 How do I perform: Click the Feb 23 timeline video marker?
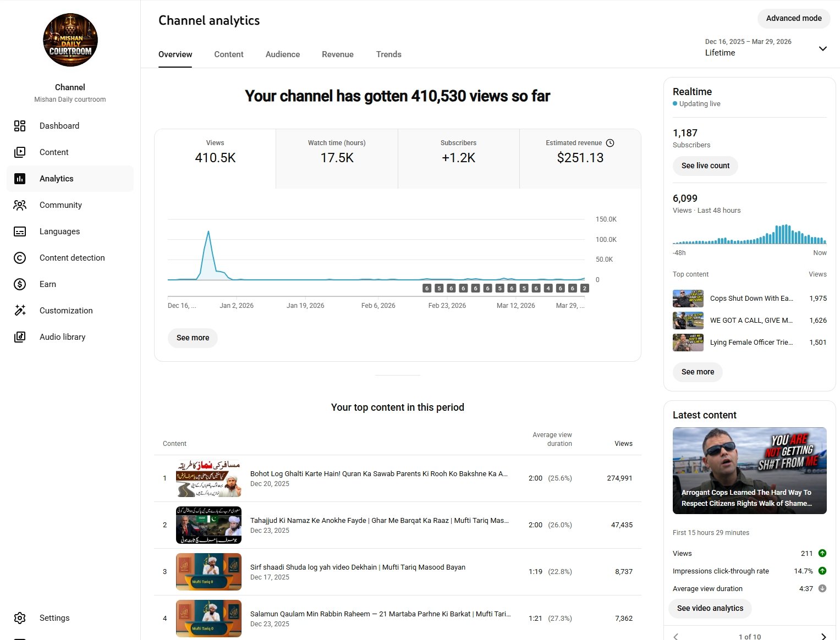451,288
